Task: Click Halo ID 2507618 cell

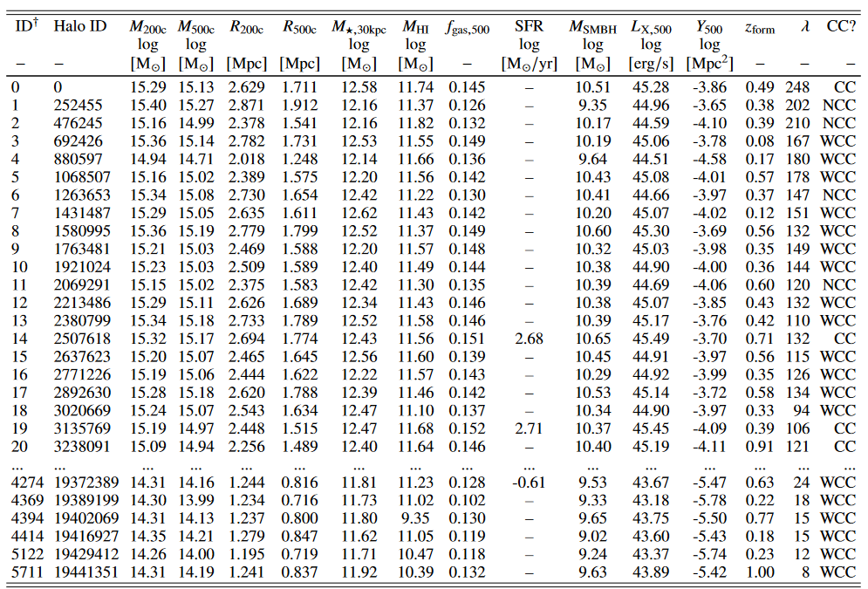Action: tap(81, 339)
